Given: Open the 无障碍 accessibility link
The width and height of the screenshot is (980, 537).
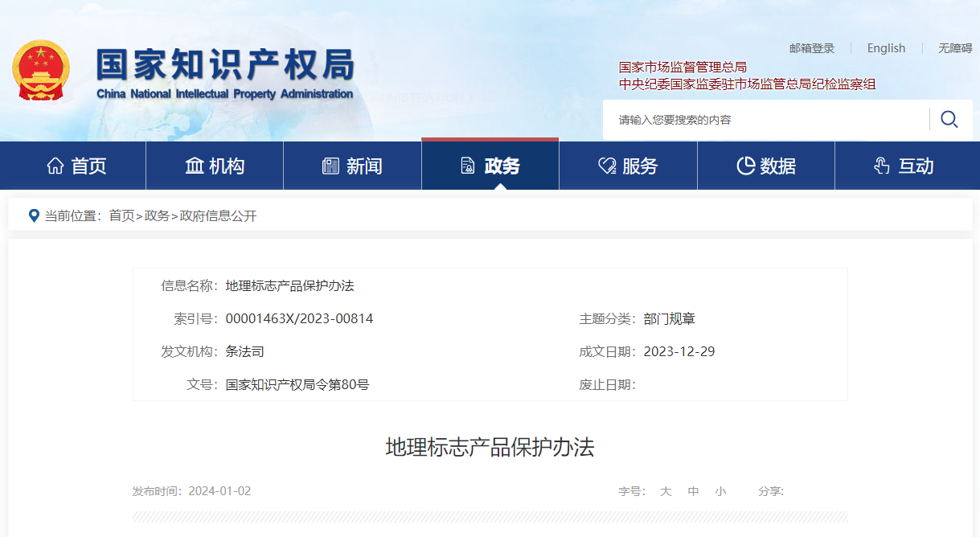Looking at the screenshot, I should coord(955,48).
